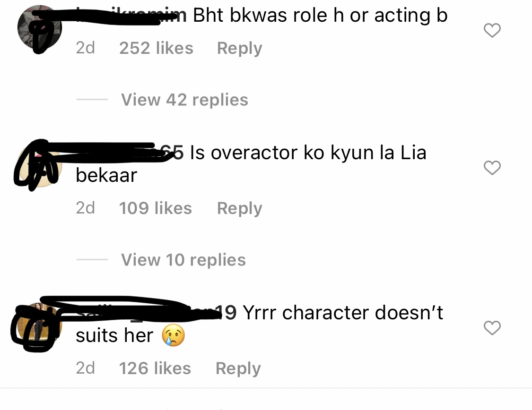Open the first commenter's redacted username

131,15
